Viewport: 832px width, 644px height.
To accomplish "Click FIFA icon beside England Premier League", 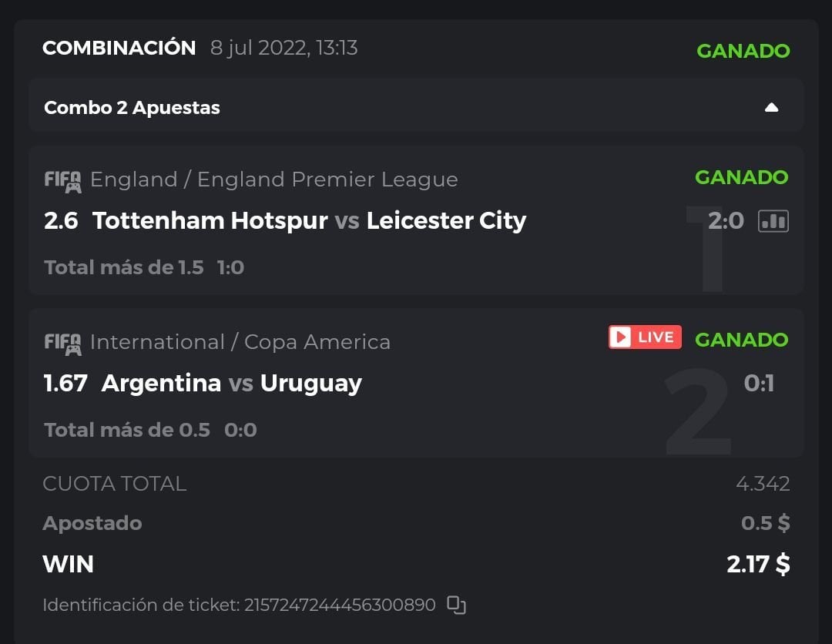I will (x=62, y=181).
